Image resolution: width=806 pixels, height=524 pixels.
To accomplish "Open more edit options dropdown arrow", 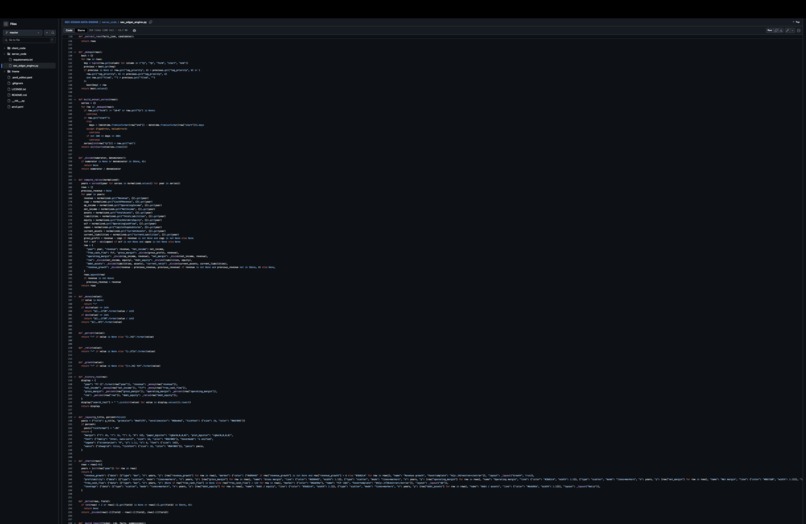I will 793,30.
